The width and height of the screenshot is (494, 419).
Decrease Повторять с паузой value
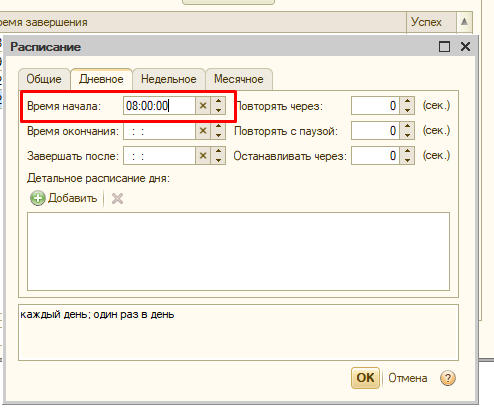(407, 135)
